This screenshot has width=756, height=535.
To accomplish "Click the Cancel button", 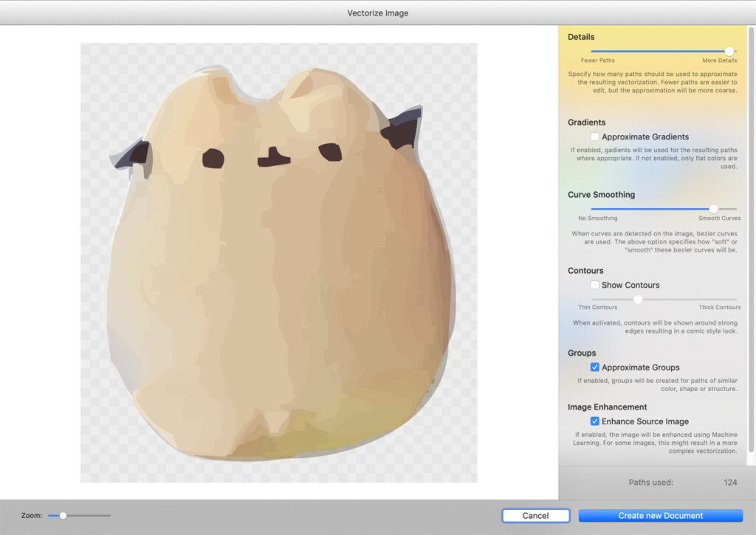I will point(536,516).
